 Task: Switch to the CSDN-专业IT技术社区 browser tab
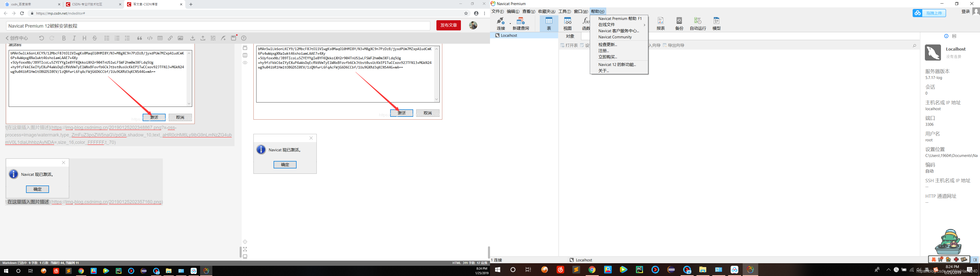tap(94, 4)
